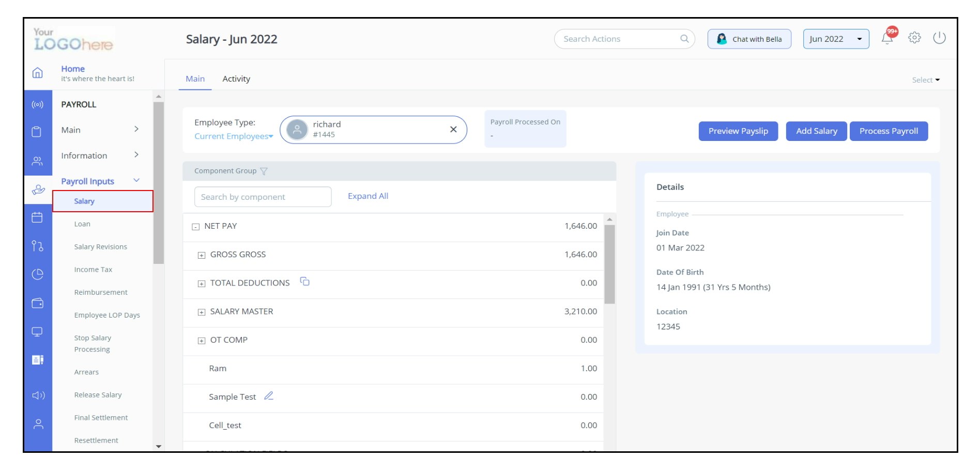Screen dimensions: 980x474
Task: Switch to the Activity tab
Action: click(x=236, y=79)
